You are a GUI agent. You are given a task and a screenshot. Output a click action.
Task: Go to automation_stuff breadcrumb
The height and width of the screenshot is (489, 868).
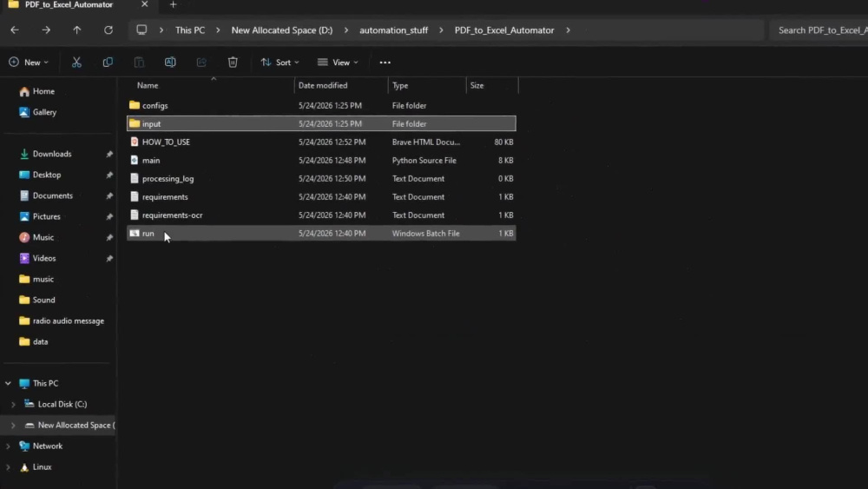click(393, 30)
